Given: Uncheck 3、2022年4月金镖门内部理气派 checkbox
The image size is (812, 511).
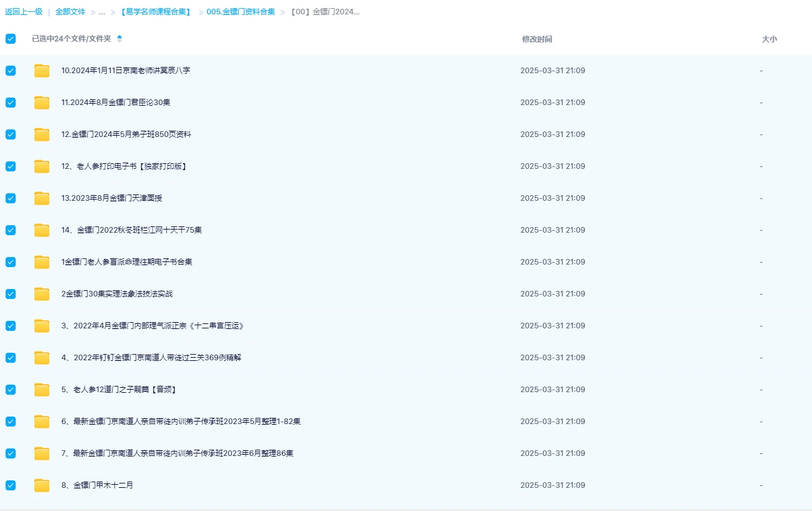Looking at the screenshot, I should tap(11, 326).
